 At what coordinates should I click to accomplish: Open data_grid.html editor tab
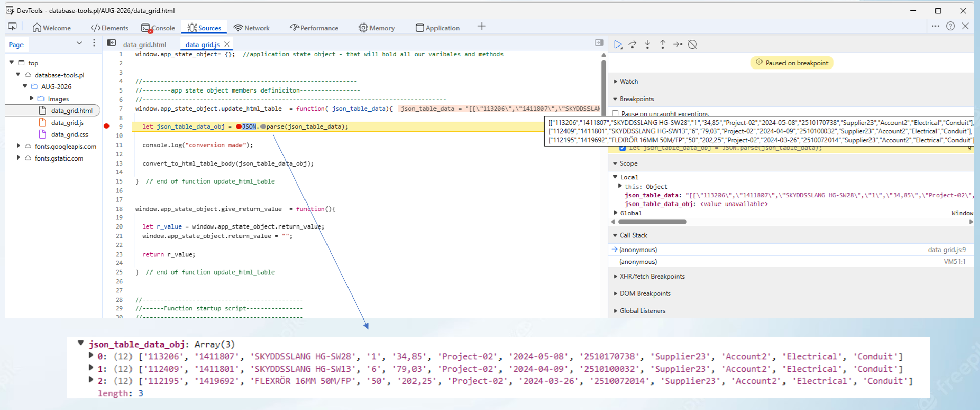click(x=145, y=44)
